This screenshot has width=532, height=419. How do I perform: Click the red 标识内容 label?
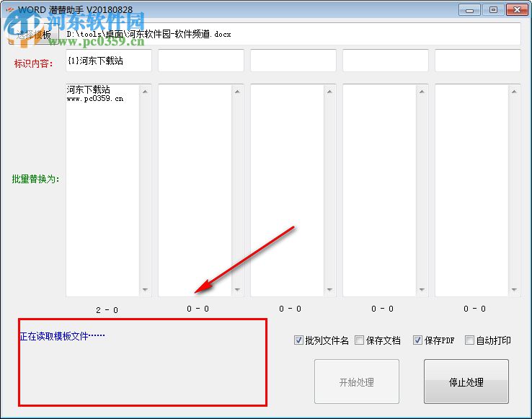coord(34,63)
